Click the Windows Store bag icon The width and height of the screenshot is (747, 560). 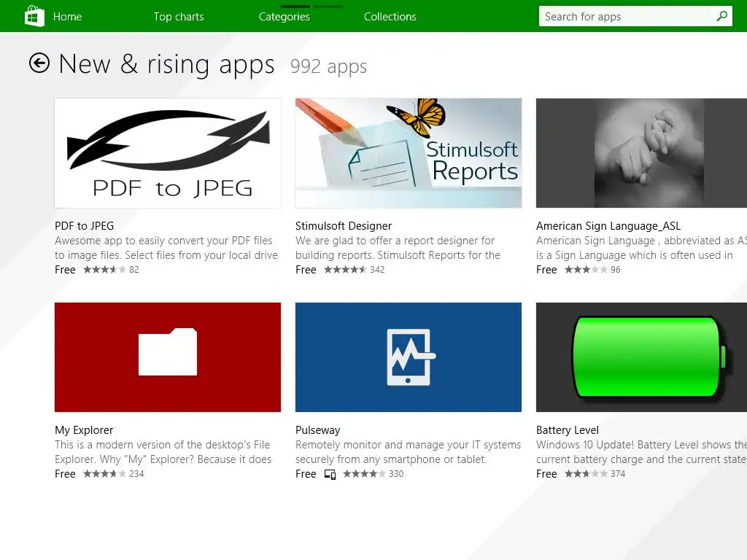pos(34,16)
